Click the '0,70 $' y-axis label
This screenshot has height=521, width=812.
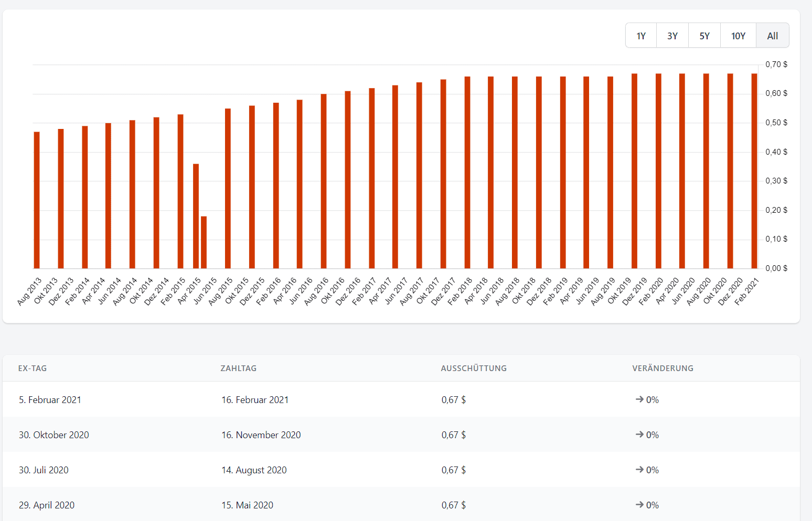776,64
